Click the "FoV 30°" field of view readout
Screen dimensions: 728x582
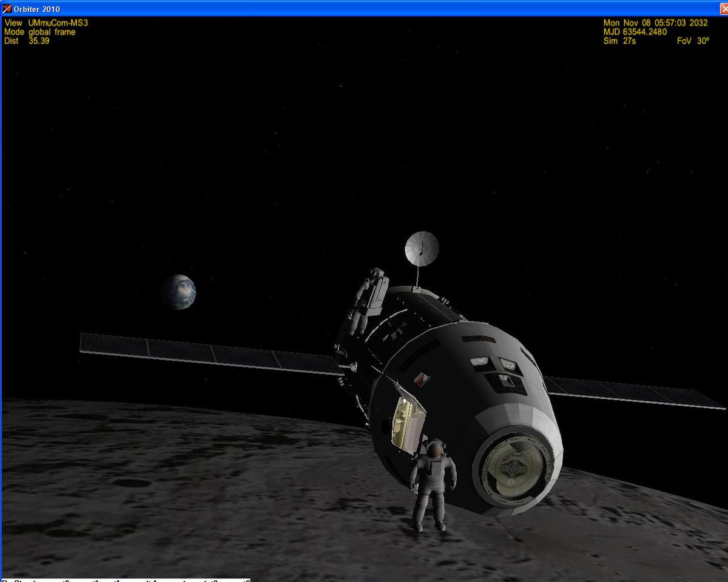[x=693, y=41]
